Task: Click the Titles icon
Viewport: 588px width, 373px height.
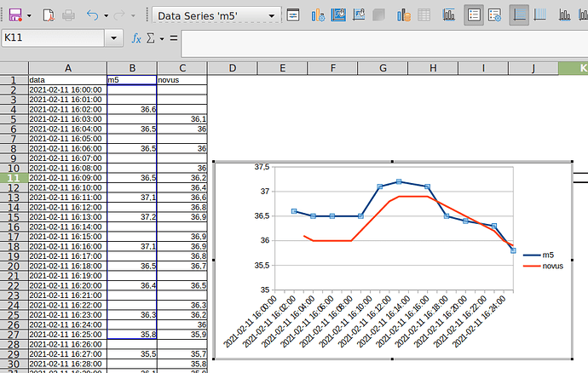Action: [x=449, y=15]
